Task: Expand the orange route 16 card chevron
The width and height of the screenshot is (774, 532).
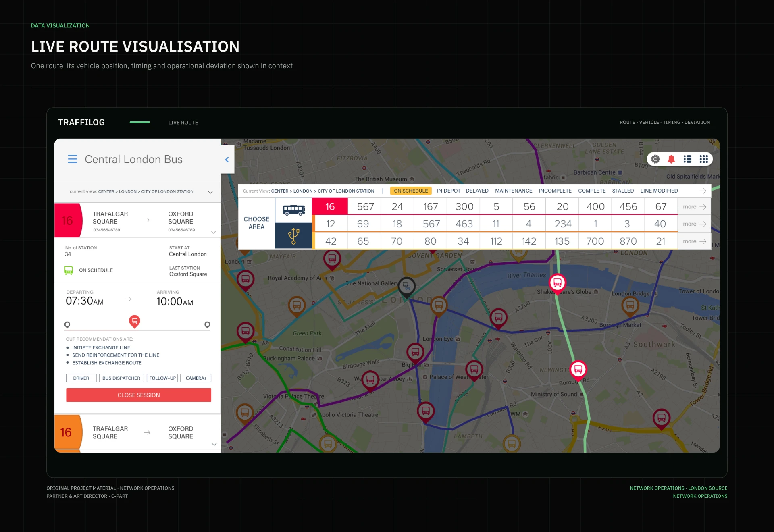Action: [x=214, y=444]
